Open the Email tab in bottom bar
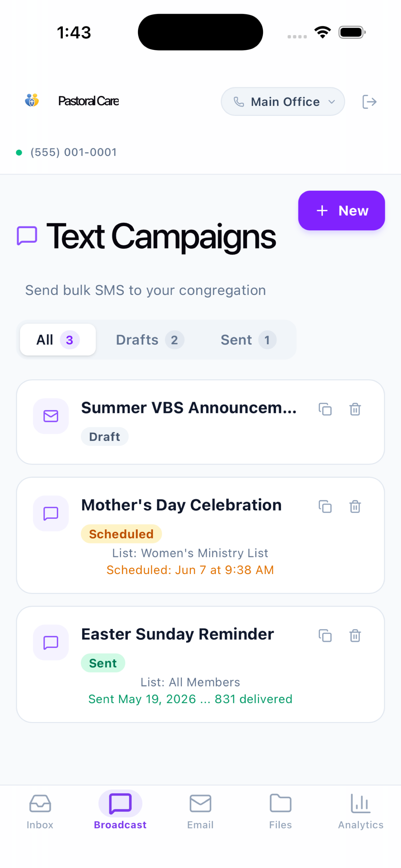 coord(200,811)
